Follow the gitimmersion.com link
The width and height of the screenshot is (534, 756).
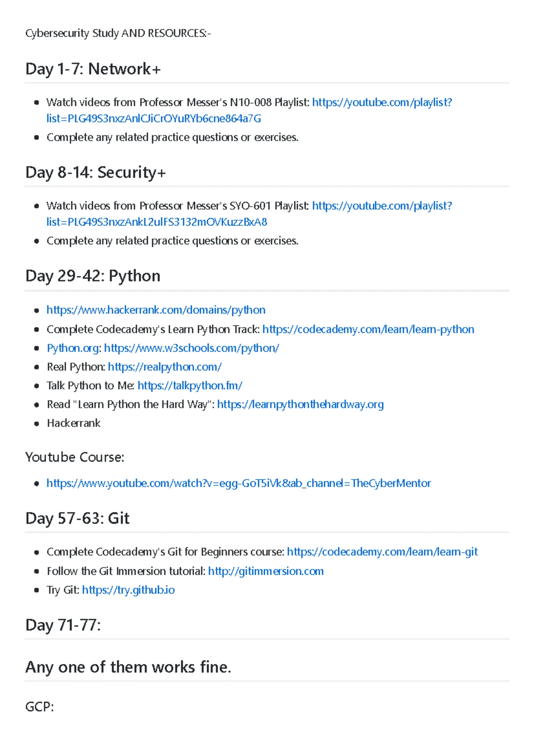coord(266,571)
